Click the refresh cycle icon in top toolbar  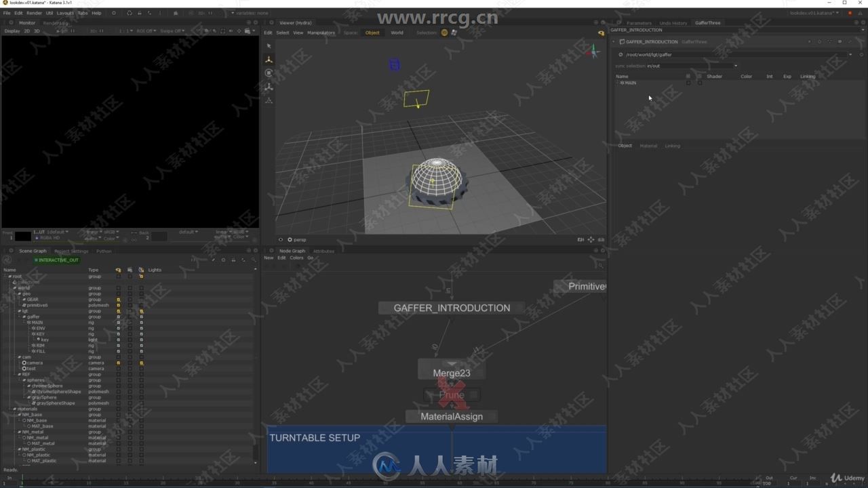pos(130,13)
